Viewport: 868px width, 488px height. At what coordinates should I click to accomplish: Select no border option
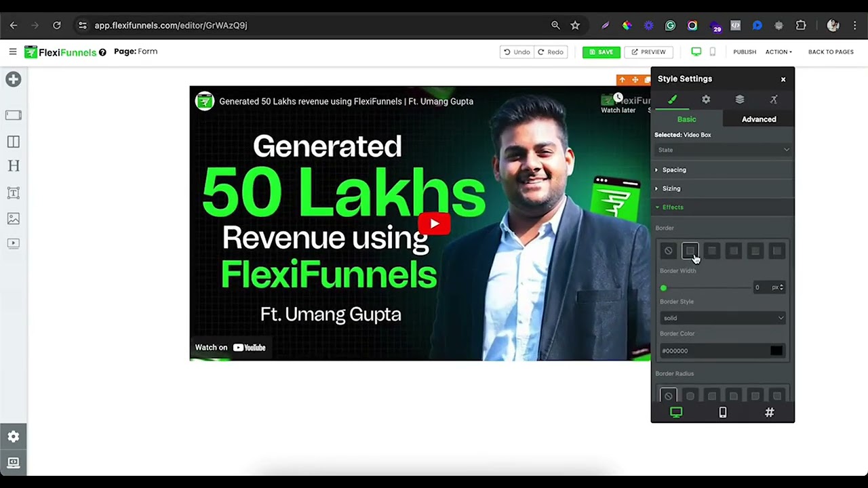coord(669,251)
